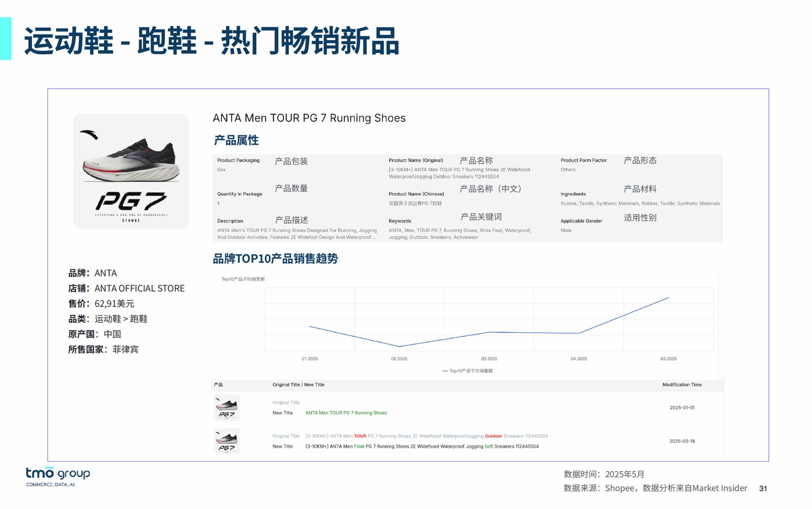812x509 pixels.
Task: Click the 原产国 中国 line
Action: pos(95,334)
